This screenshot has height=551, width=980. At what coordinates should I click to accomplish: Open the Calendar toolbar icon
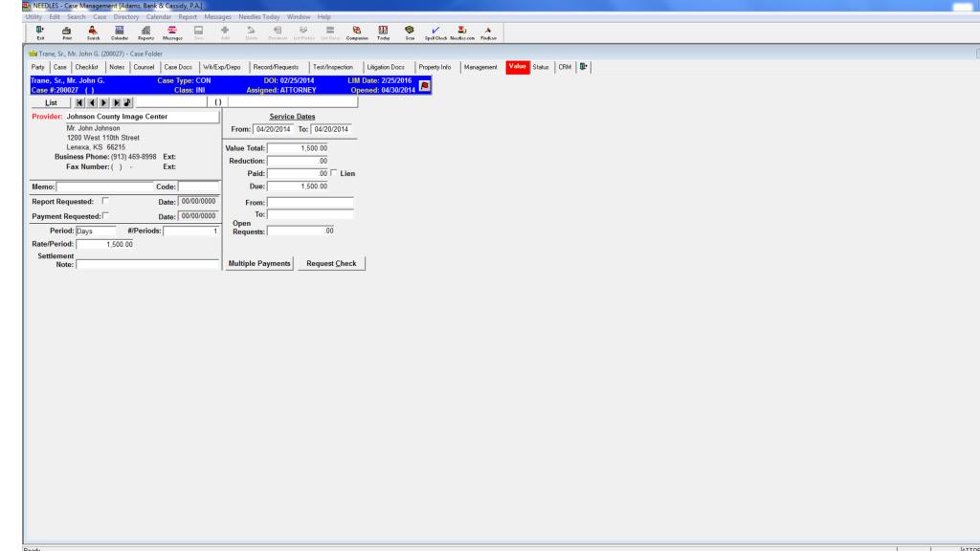tap(120, 32)
